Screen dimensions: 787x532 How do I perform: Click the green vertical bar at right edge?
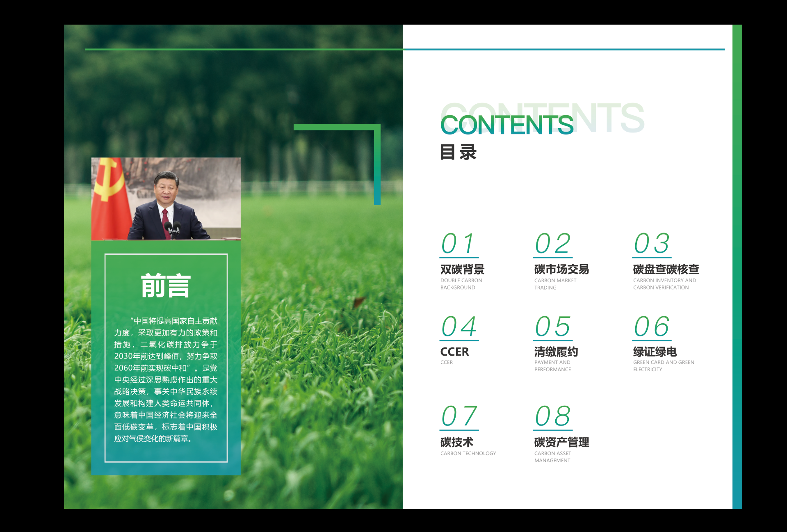(737, 267)
